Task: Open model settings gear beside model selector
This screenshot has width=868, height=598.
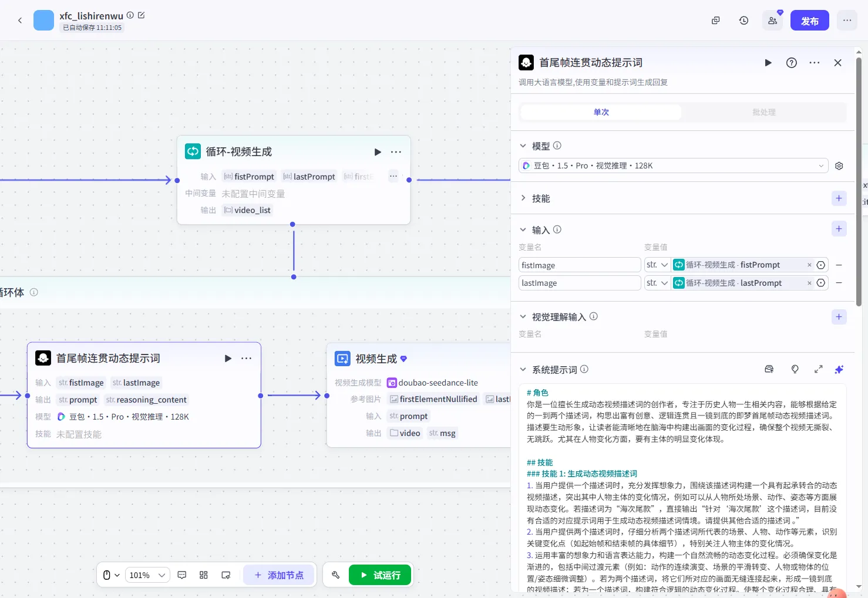Action: tap(839, 166)
